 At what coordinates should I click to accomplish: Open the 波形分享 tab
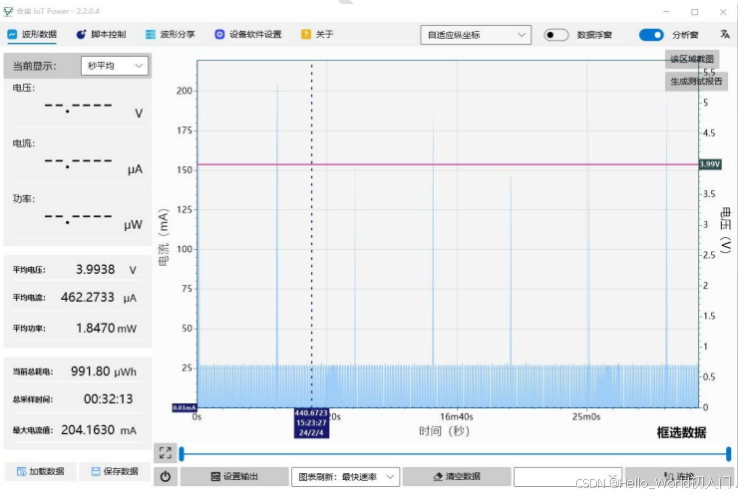tap(170, 34)
